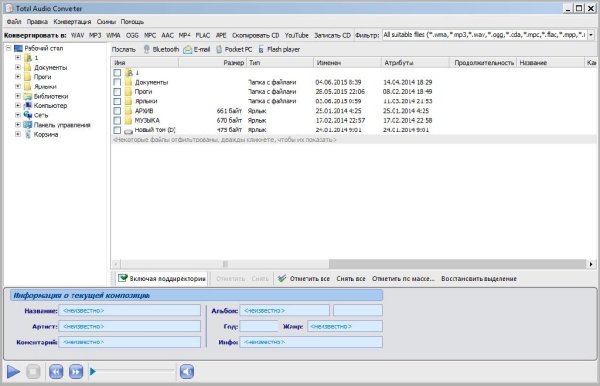The height and width of the screenshot is (386, 600).
Task: Check the Ярлыки row checkbox
Action: pyautogui.click(x=117, y=101)
